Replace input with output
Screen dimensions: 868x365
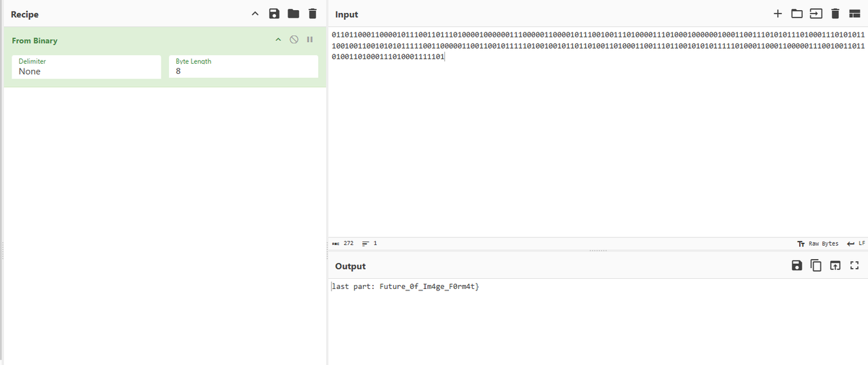835,266
